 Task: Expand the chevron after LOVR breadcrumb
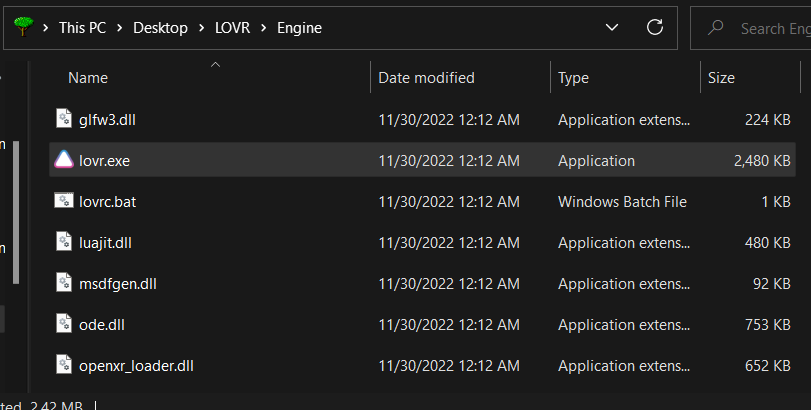coord(264,28)
